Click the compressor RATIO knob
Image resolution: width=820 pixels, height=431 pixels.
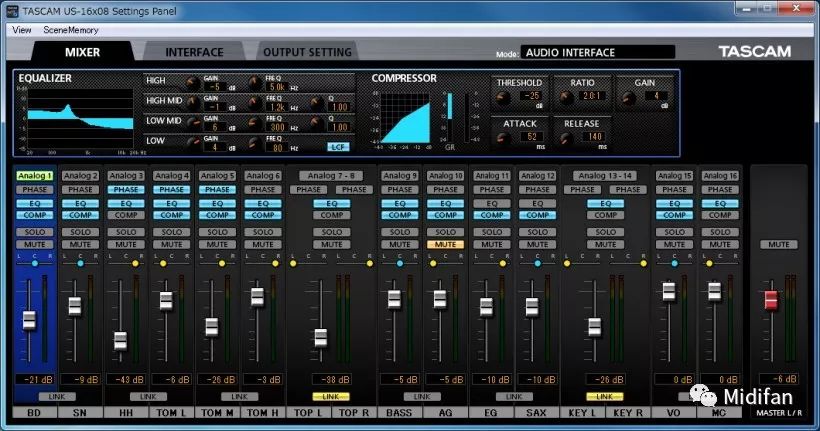[566, 97]
